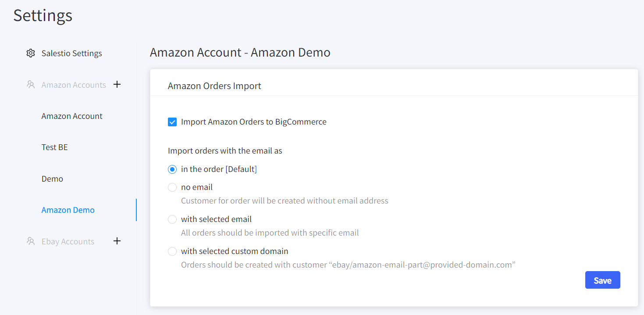This screenshot has width=644, height=315.
Task: Open Salestio Settings in the sidebar
Action: 71,53
